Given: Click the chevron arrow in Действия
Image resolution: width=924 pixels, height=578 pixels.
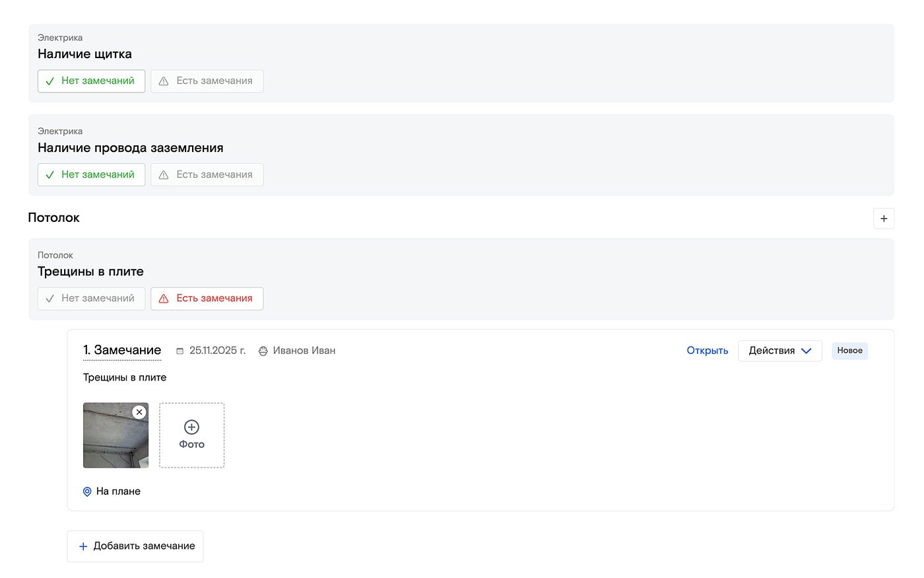Looking at the screenshot, I should tap(806, 351).
